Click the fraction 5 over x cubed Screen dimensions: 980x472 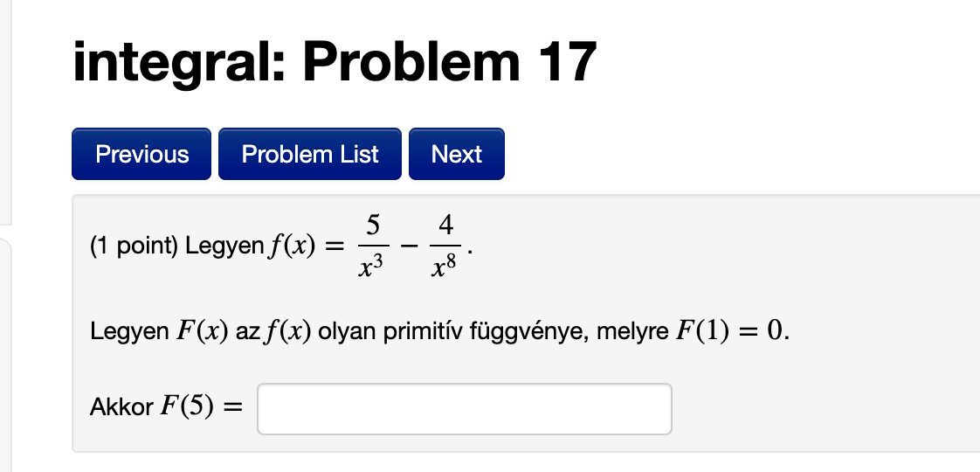click(372, 247)
